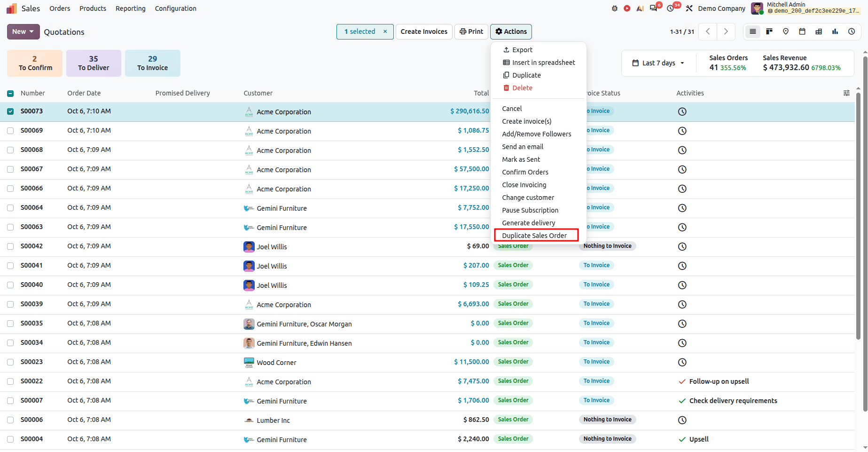Select the S00064 row checkbox
The height and width of the screenshot is (452, 868).
[x=10, y=208]
